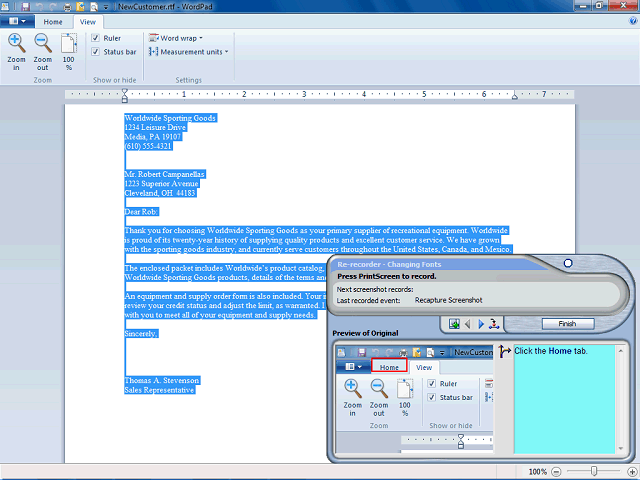Click the minus zoom button on the status bar

coord(556,472)
